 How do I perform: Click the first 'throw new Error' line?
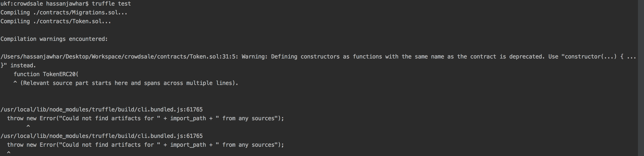(x=145, y=119)
